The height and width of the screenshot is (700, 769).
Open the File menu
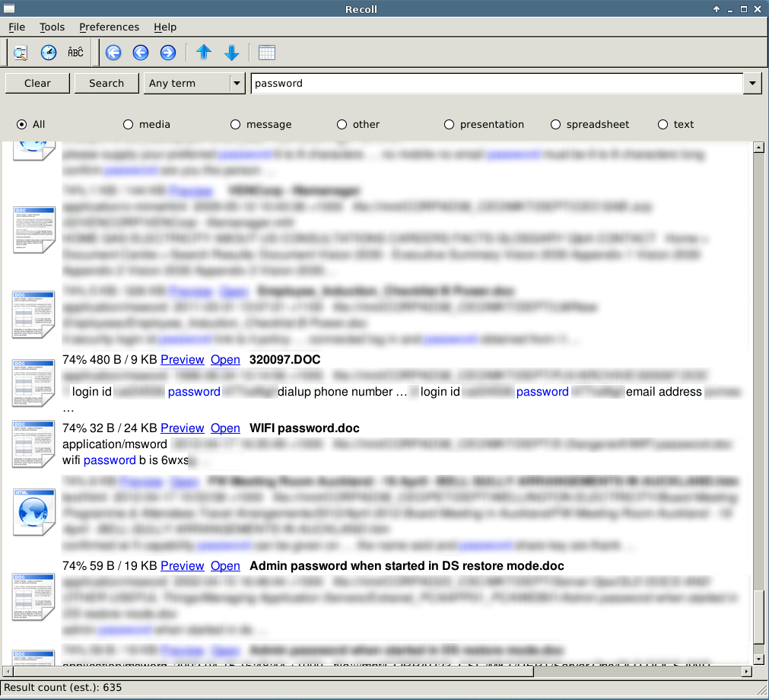coord(17,27)
